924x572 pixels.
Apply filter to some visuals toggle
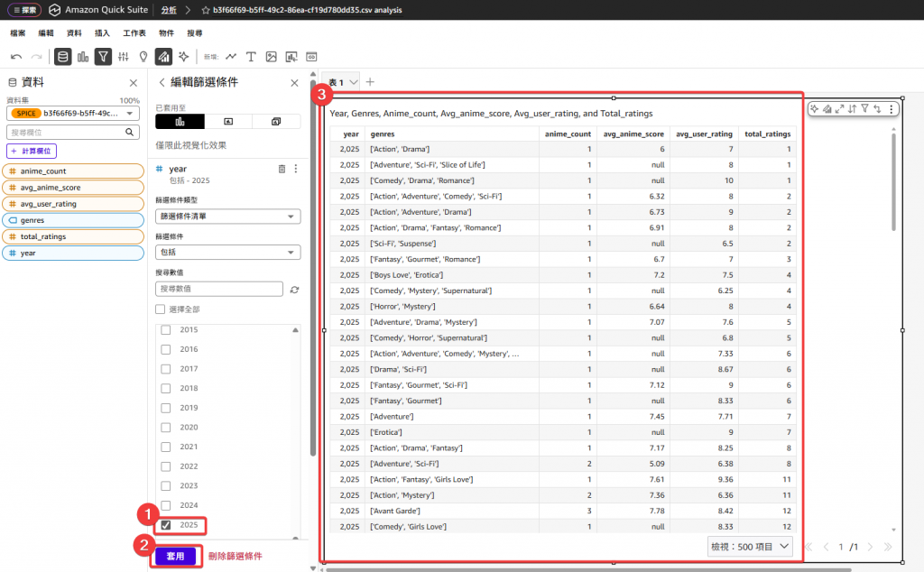(228, 122)
